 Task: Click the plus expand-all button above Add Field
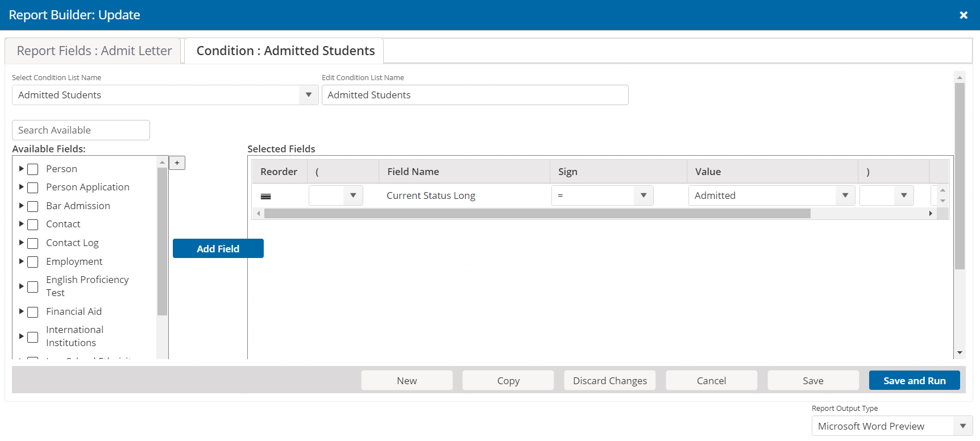177,163
